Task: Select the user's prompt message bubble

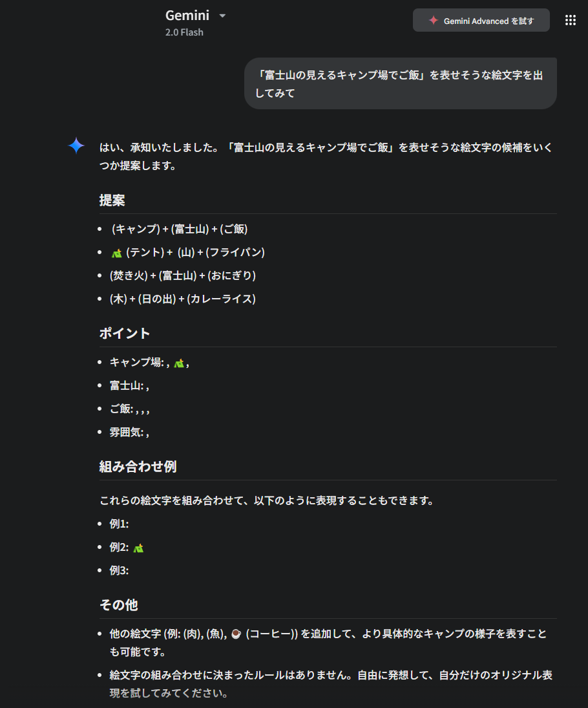Action: [400, 83]
